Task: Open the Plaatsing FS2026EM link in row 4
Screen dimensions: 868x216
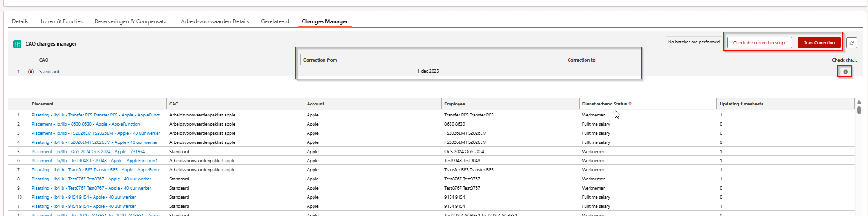Action: pos(94,142)
